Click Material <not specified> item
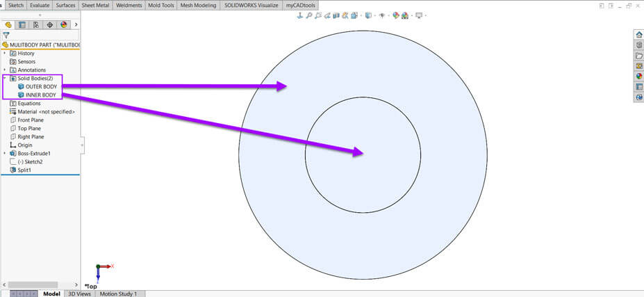Viewport: 644px width, 297px height. pos(42,111)
